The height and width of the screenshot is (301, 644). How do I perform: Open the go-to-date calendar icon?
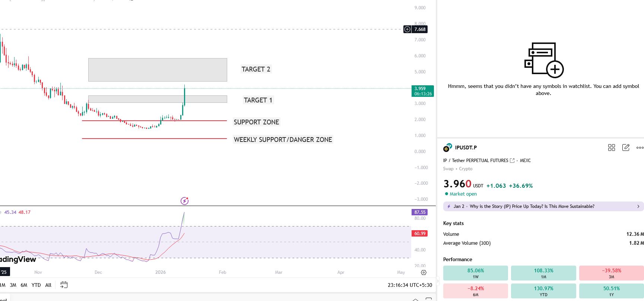pyautogui.click(x=64, y=285)
